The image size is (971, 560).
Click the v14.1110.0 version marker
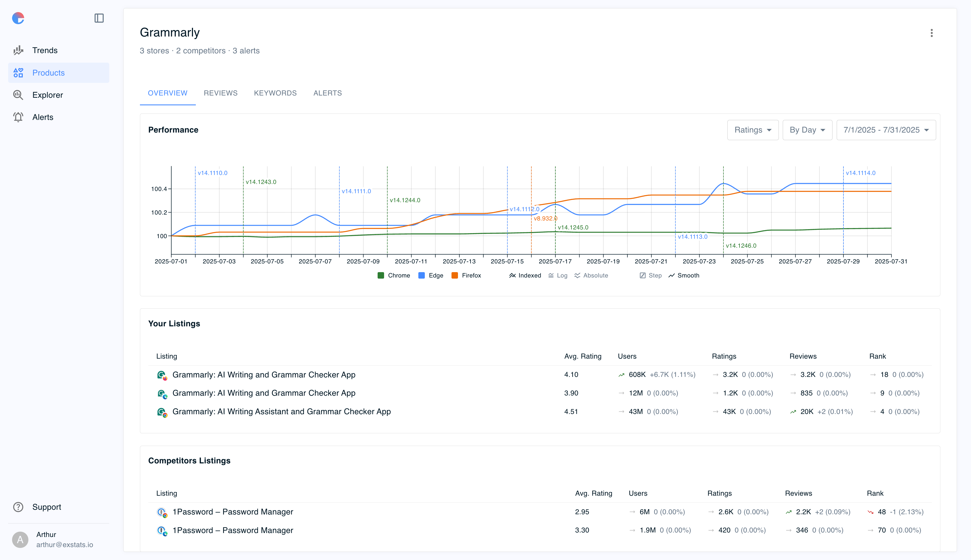point(212,173)
